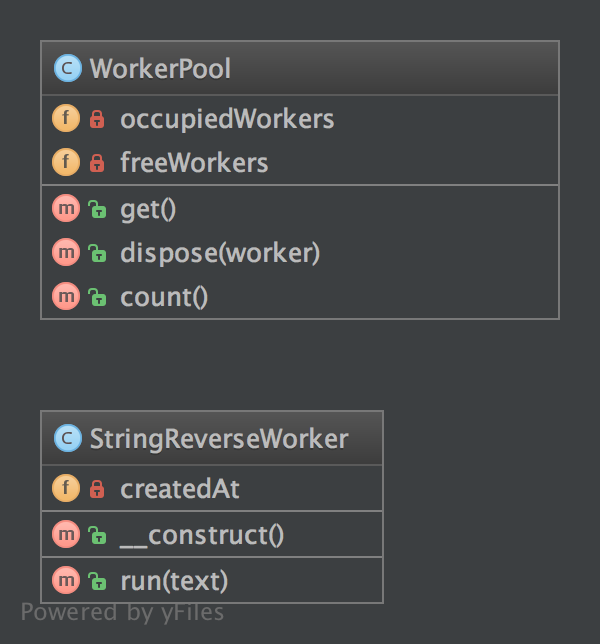Click the private lock icon beside createdAt
The width and height of the screenshot is (600, 644).
pos(97,489)
